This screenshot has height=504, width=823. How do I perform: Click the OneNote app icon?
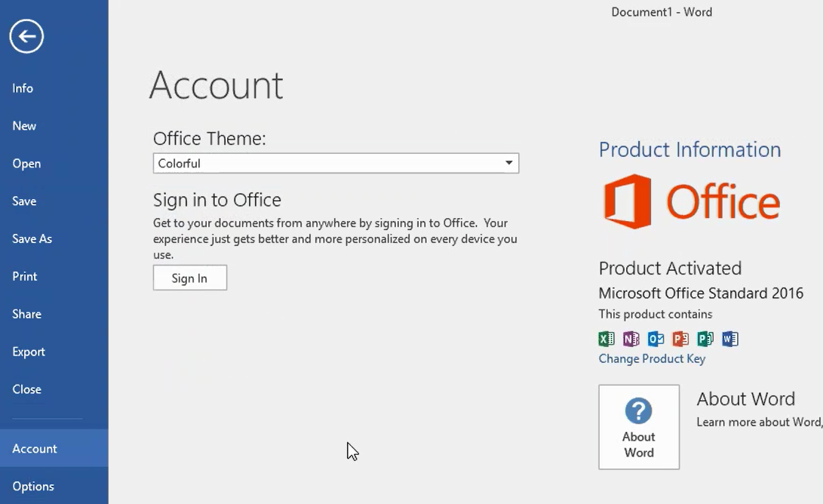(x=631, y=339)
